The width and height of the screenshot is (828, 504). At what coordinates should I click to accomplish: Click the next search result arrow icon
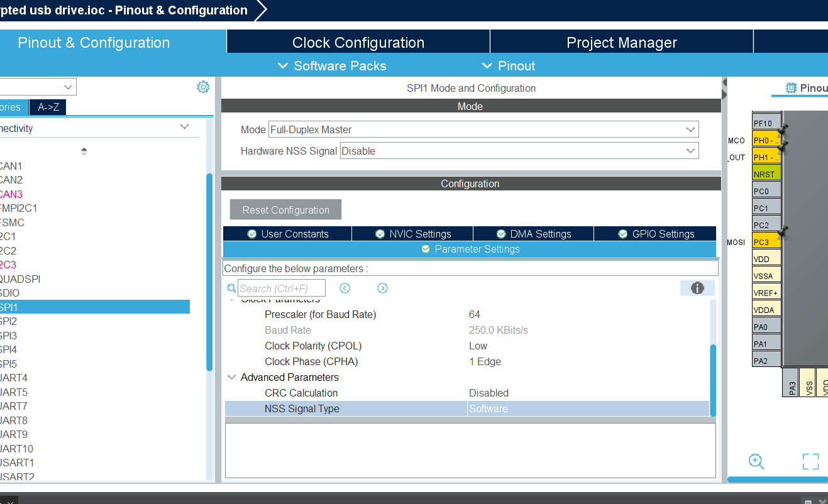382,288
